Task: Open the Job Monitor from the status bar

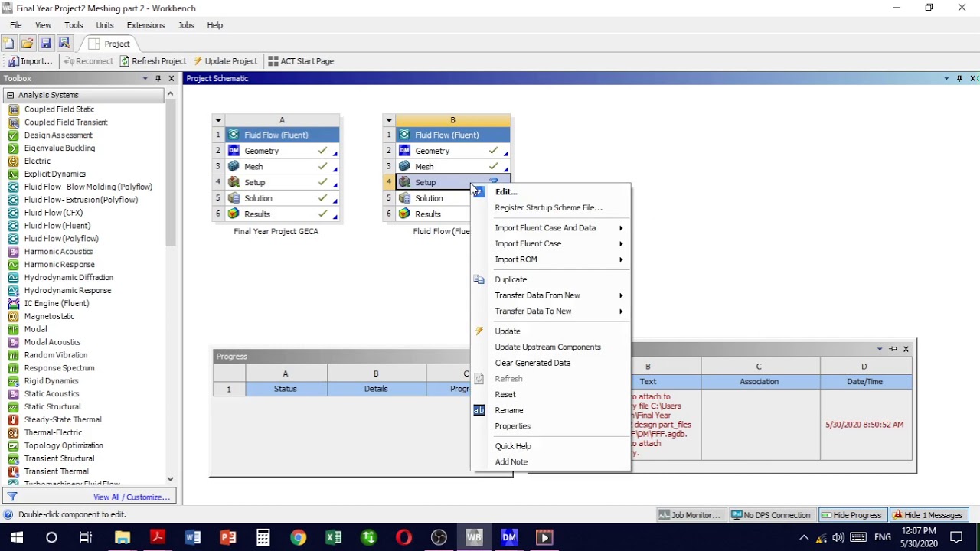Action: (x=690, y=515)
